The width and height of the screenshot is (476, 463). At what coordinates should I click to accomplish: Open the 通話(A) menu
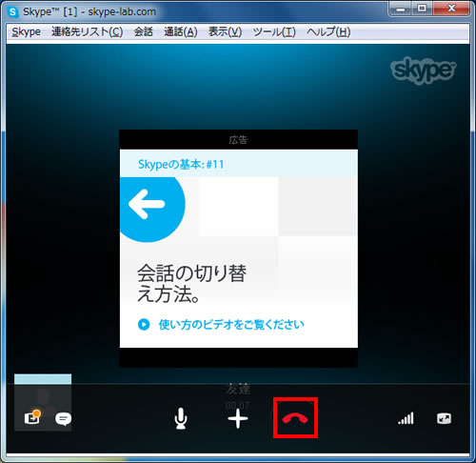point(181,32)
